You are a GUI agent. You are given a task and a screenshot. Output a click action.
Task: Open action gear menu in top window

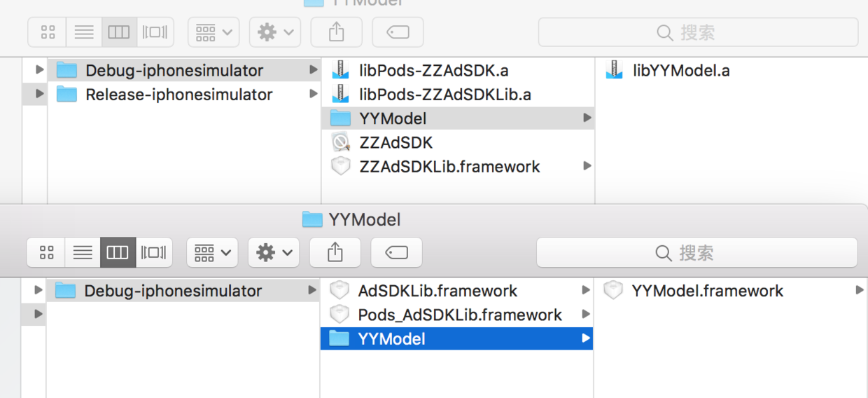coord(275,32)
